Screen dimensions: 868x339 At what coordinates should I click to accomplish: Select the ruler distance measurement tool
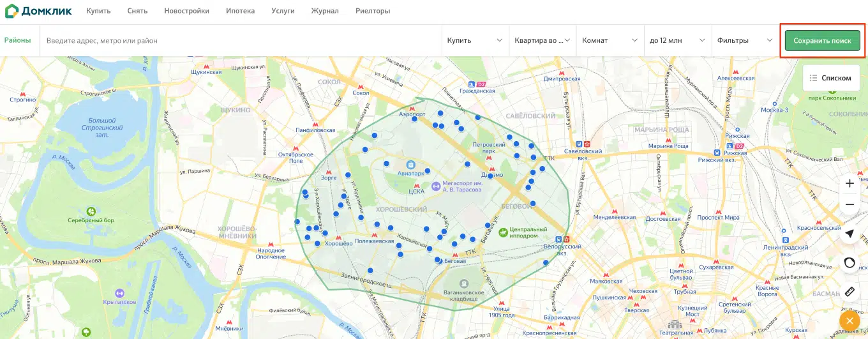[x=849, y=291]
